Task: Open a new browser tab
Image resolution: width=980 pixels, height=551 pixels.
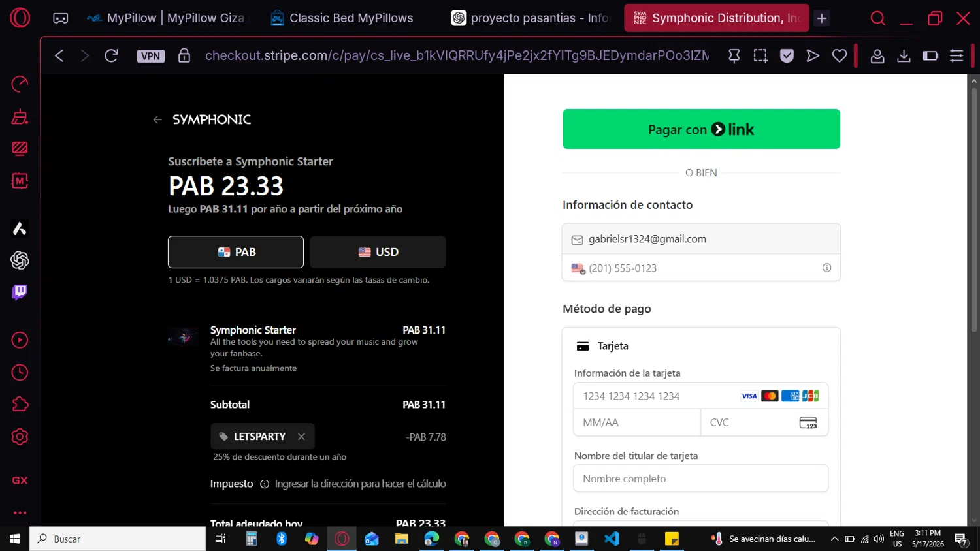Action: coord(822,18)
